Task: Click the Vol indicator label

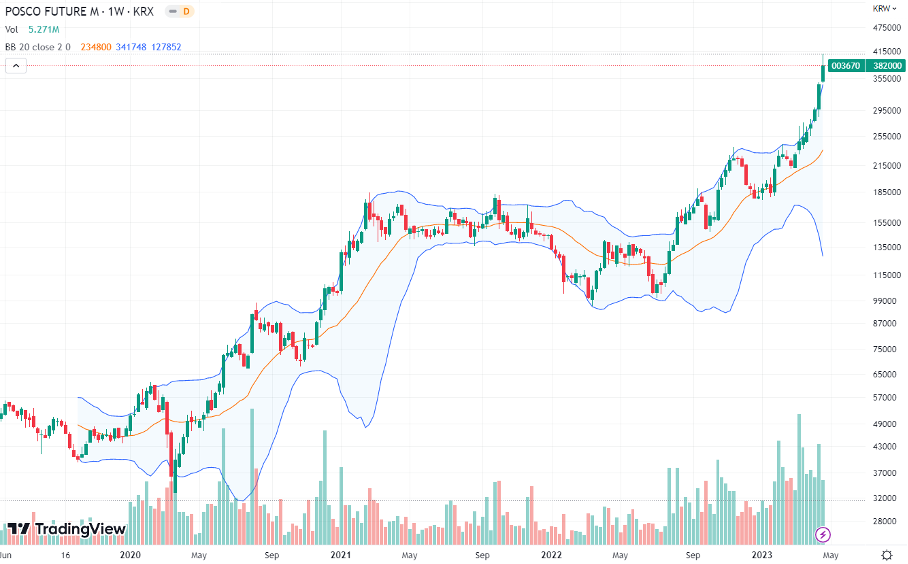Action: [x=13, y=29]
